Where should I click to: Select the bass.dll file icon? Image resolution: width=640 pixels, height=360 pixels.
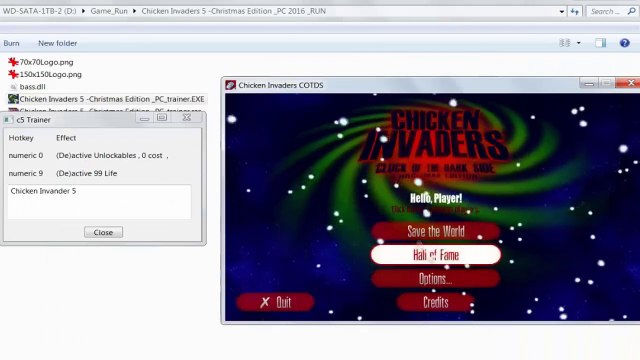click(13, 87)
